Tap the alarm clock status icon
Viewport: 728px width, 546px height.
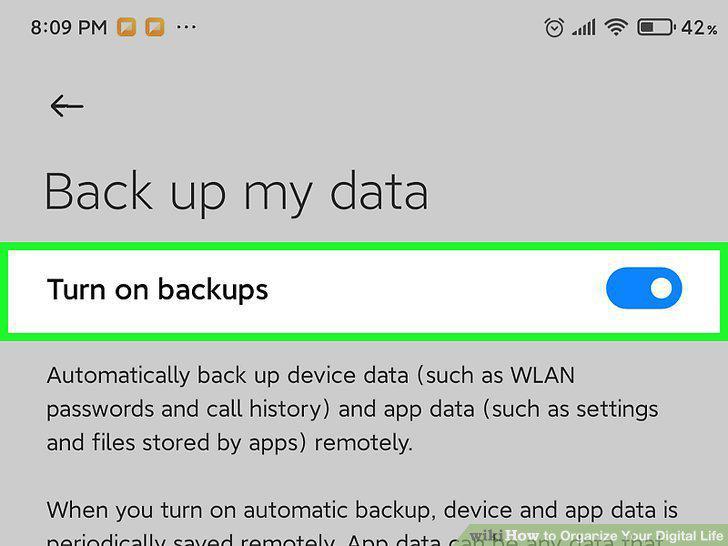coord(554,27)
